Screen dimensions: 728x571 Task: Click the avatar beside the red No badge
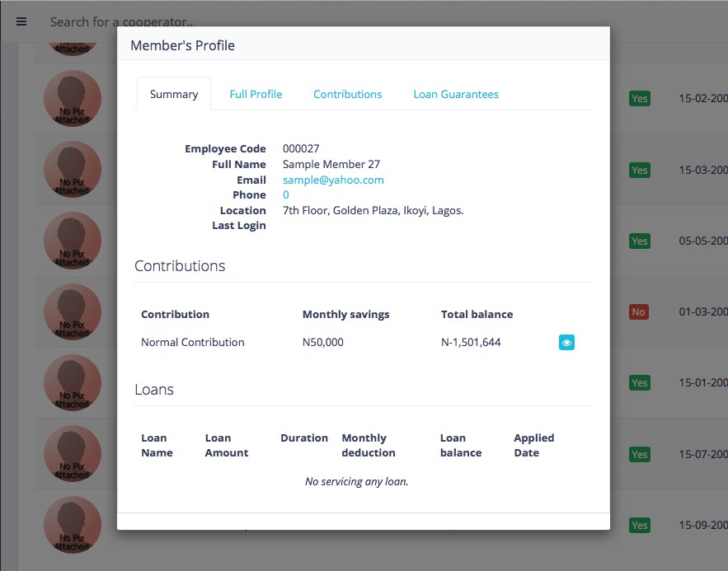[x=73, y=312]
